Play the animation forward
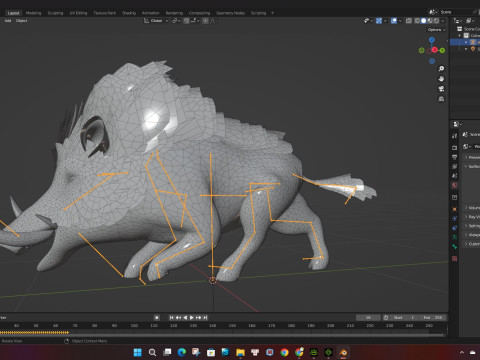 pos(192,318)
